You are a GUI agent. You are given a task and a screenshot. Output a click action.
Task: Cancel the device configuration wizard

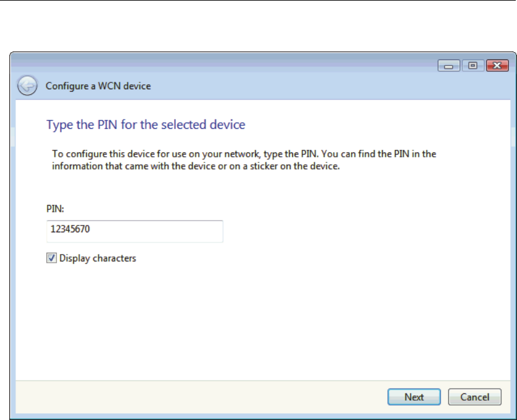[475, 397]
